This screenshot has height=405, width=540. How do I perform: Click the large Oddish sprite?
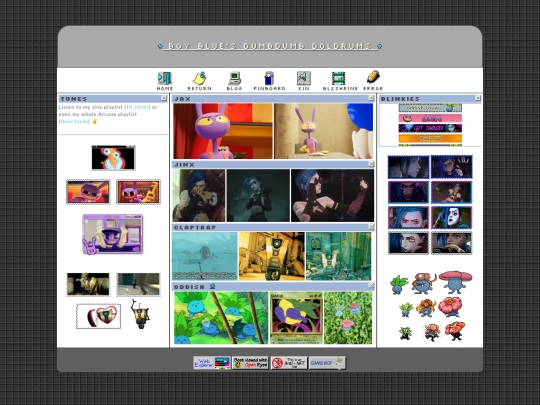(x=399, y=284)
